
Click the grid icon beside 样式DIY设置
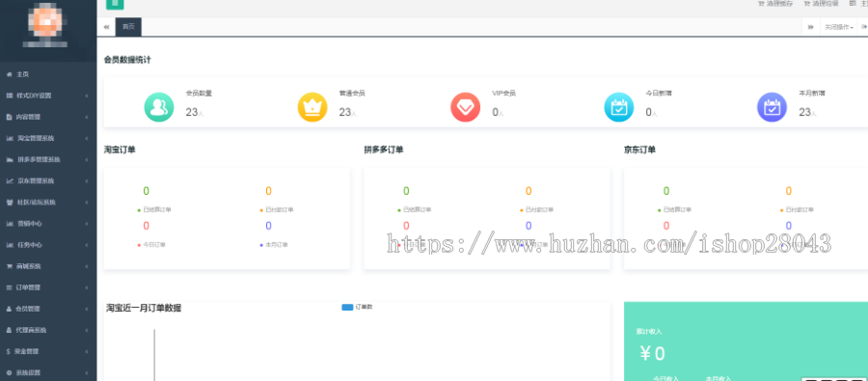pyautogui.click(x=10, y=95)
